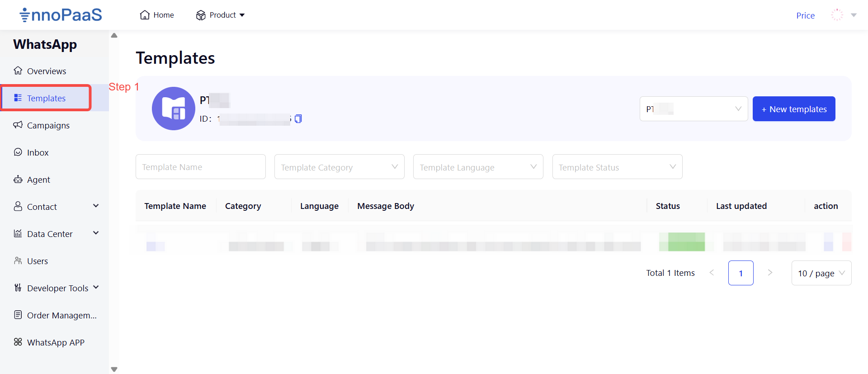
Task: Click the Total 1 Items text
Action: [x=670, y=273]
